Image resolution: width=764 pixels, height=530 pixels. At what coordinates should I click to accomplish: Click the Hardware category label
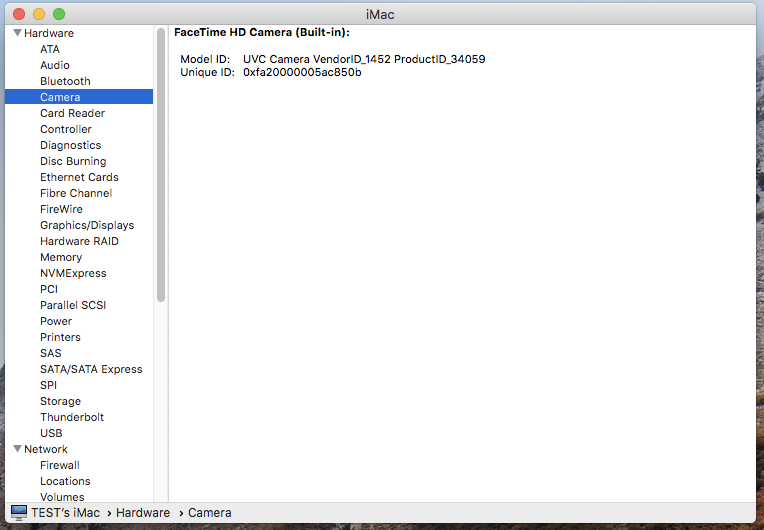(49, 33)
